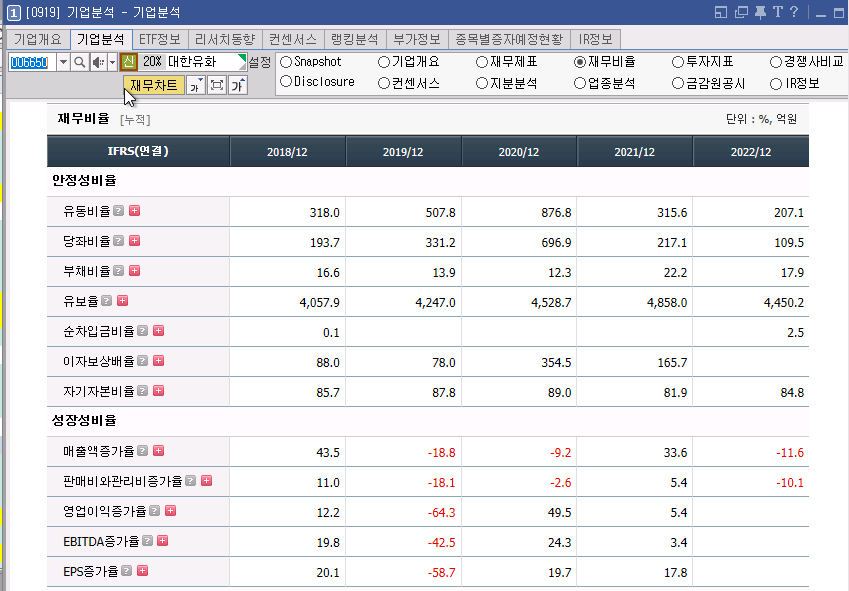The width and height of the screenshot is (849, 591).
Task: Click the help icon next to 부채비율
Action: (119, 271)
